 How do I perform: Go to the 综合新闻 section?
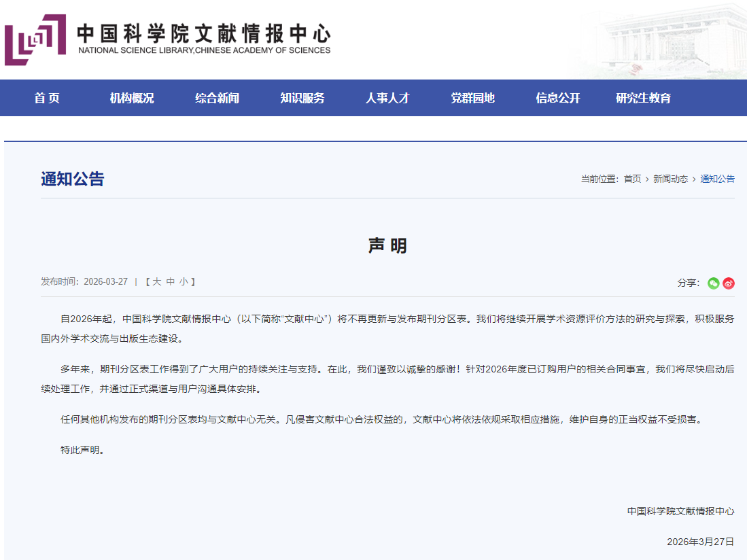coord(217,98)
